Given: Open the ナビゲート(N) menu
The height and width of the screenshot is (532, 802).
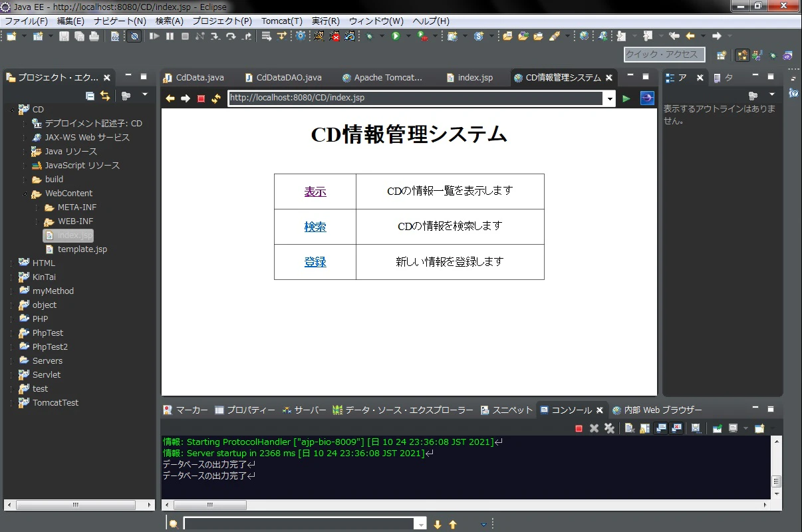Looking at the screenshot, I should pos(120,21).
